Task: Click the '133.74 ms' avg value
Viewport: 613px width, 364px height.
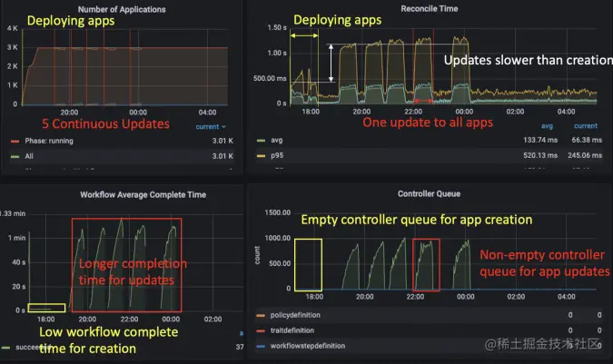Action: [x=540, y=140]
